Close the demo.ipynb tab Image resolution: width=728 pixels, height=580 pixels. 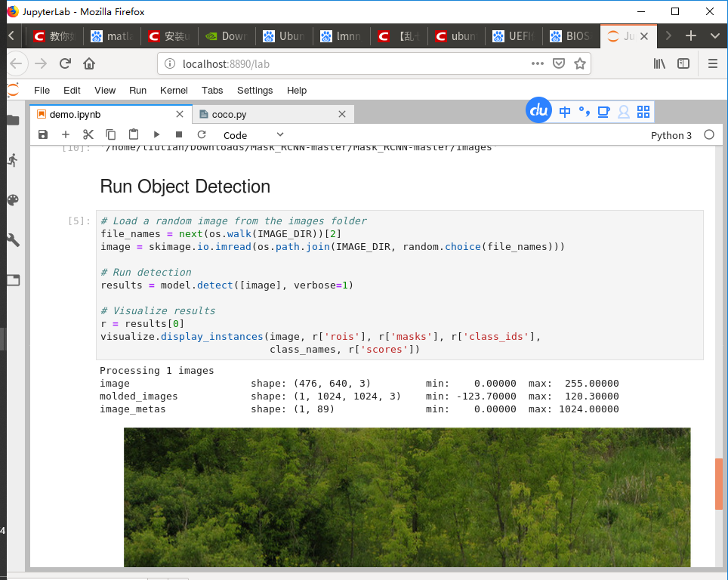pyautogui.click(x=180, y=114)
